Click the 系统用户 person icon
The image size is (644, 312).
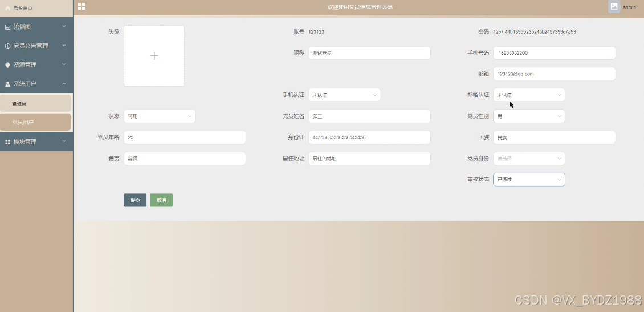(7, 84)
